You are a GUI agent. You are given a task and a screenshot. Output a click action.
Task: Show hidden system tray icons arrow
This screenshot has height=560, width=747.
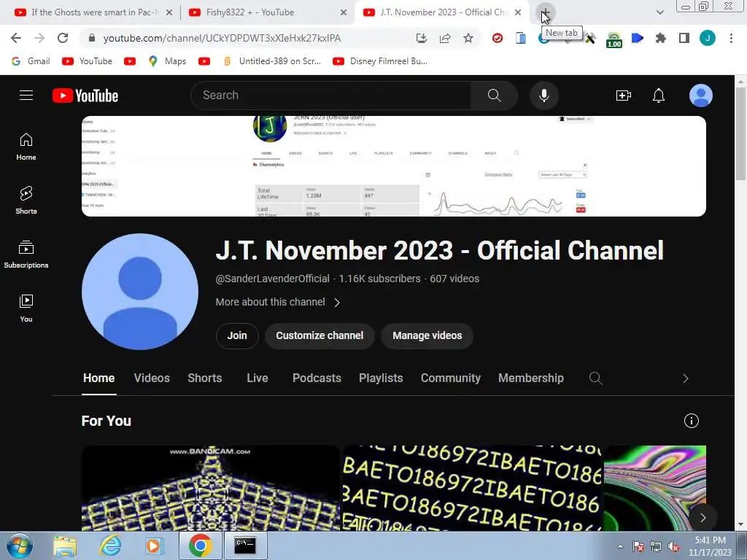[620, 546]
